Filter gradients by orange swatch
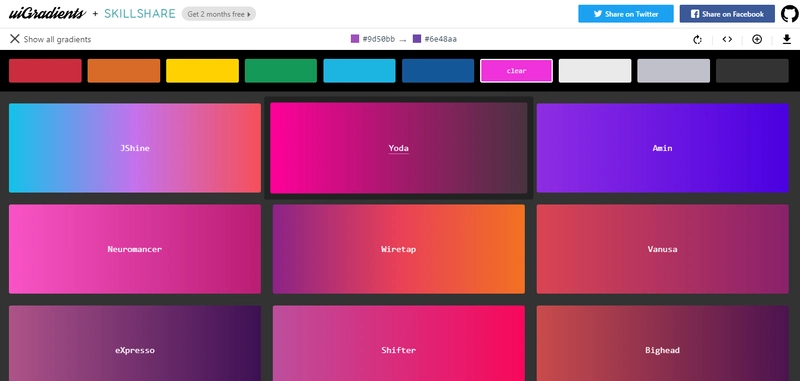The image size is (800, 381). [x=123, y=70]
